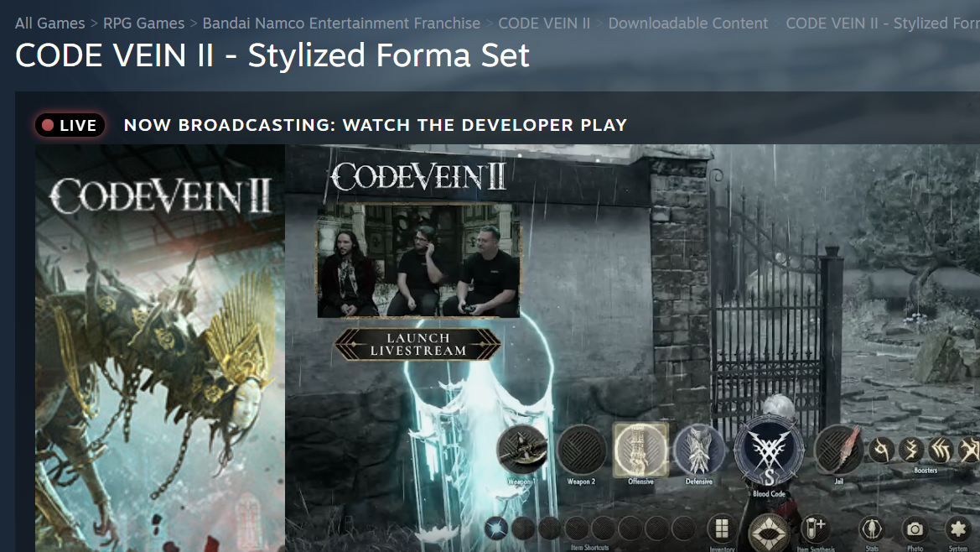The width and height of the screenshot is (980, 552).
Task: Click the LIVE broadcast badge
Action: point(70,126)
